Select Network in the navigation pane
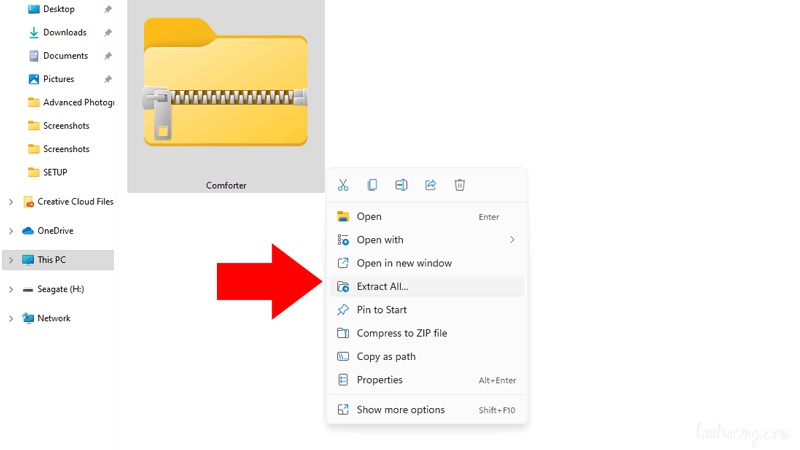 (54, 318)
